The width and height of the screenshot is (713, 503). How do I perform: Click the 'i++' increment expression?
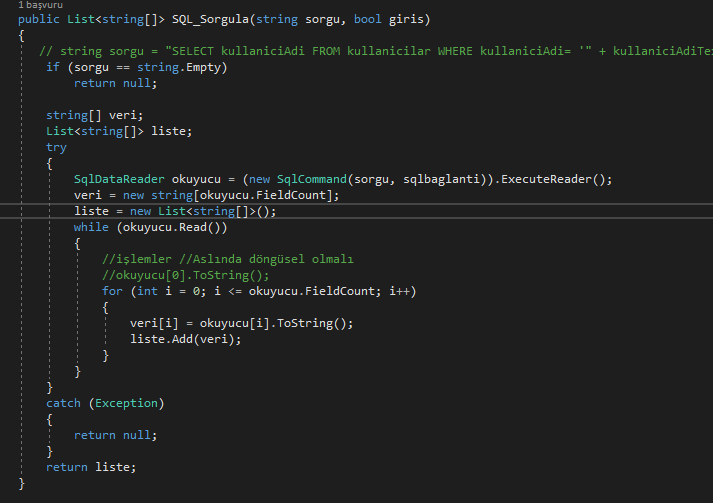coord(399,291)
